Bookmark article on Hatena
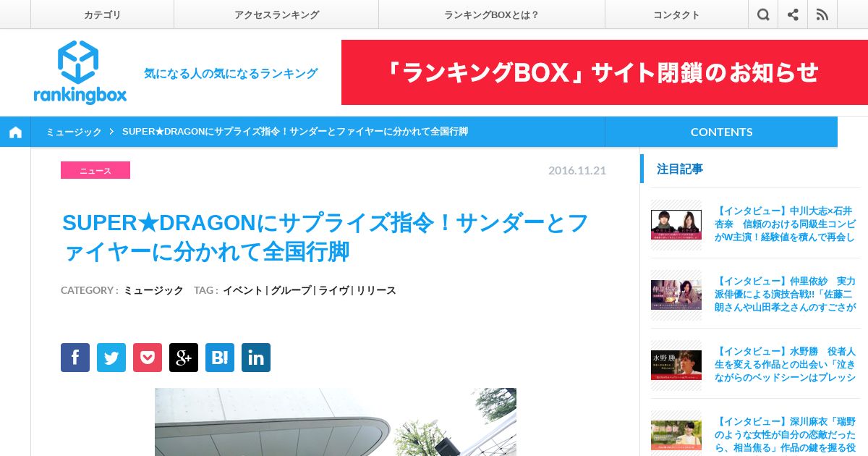868x456 pixels. click(220, 358)
